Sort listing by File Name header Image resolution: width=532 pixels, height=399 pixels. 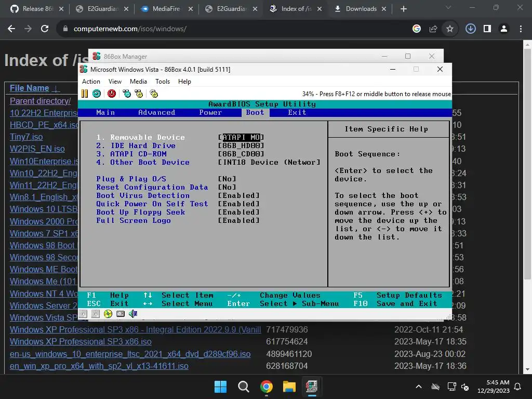click(29, 88)
